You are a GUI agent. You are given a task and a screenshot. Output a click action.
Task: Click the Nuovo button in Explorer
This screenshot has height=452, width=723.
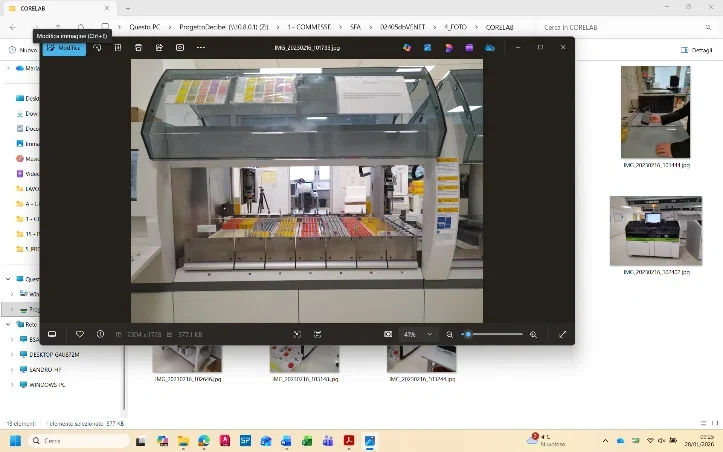tap(23, 50)
